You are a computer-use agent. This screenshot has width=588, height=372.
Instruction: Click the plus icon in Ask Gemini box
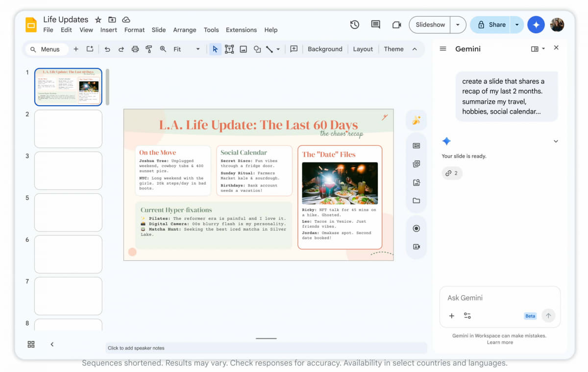(x=452, y=316)
